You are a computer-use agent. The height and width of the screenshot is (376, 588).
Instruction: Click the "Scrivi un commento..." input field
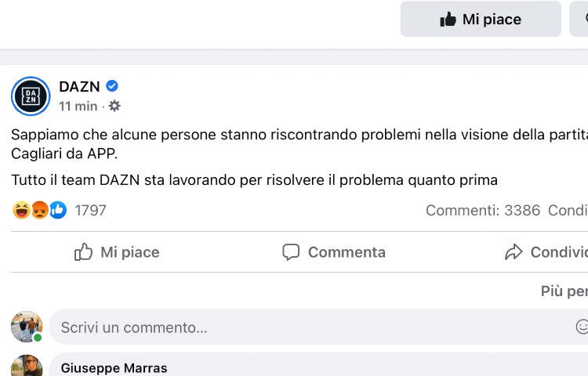coord(306,327)
